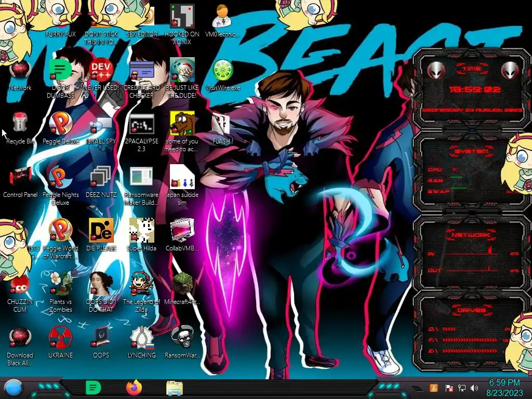This screenshot has width=532, height=399.
Task: Open the DIE PLEASE icon
Action: [x=101, y=235]
